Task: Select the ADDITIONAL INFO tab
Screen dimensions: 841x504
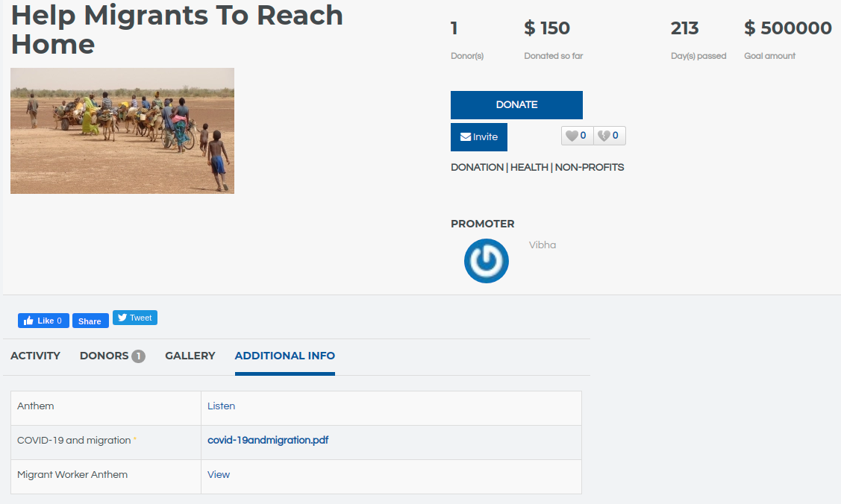Action: point(285,356)
